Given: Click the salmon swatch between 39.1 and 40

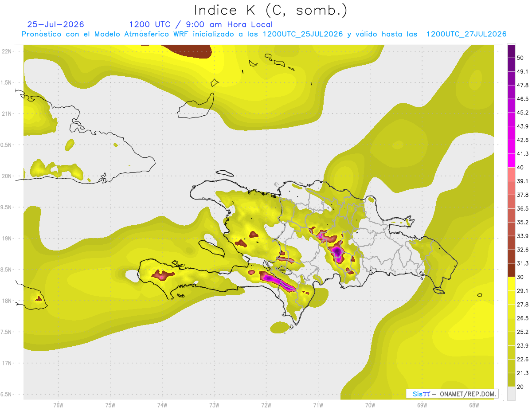Looking at the screenshot, I should tap(511, 174).
